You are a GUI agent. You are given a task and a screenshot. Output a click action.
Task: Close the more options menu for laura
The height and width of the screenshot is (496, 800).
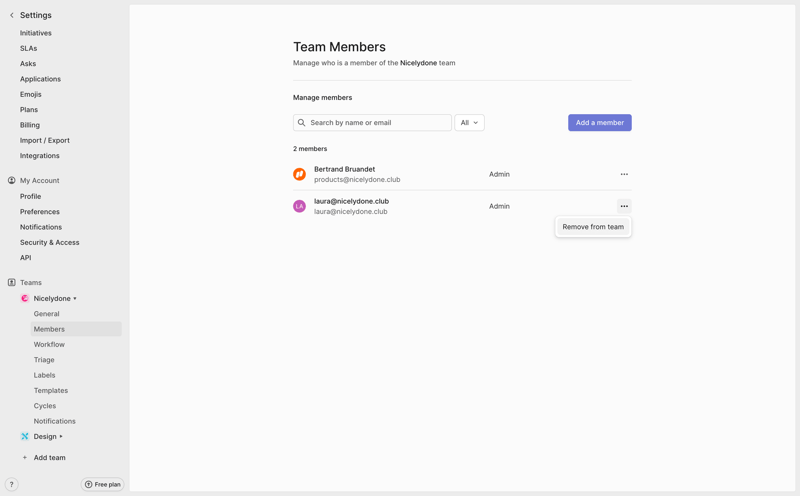click(x=624, y=206)
